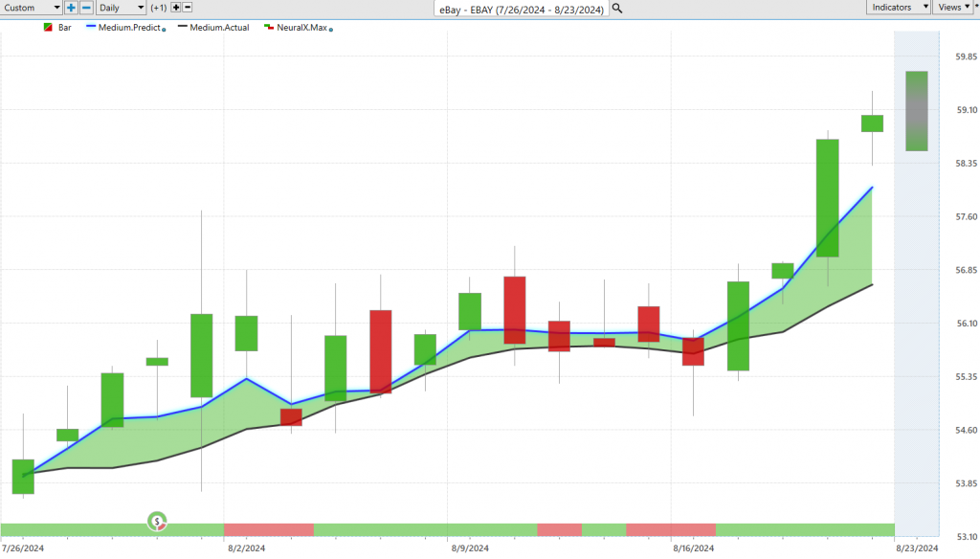Image resolution: width=980 pixels, height=559 pixels.
Task: Open the Views dropdown
Action: [953, 7]
